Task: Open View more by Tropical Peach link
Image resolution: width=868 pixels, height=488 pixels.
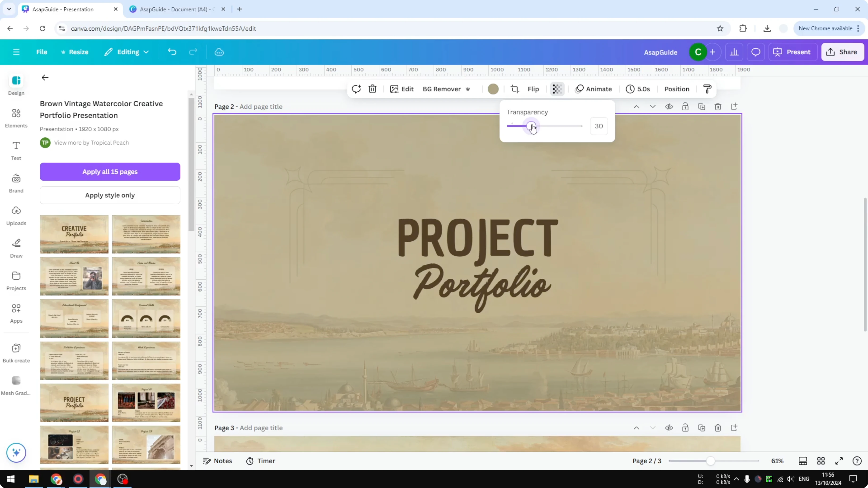Action: [91, 142]
